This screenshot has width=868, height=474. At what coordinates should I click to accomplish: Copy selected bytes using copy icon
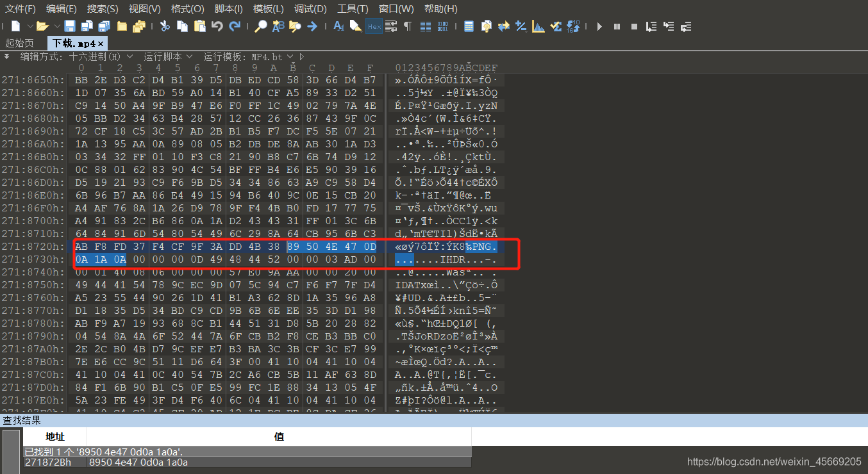tap(182, 26)
